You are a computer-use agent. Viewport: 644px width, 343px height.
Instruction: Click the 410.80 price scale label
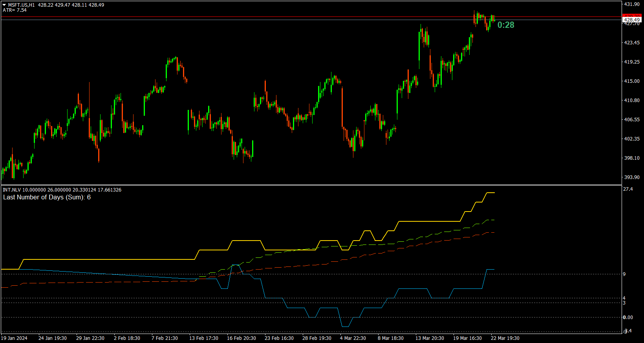click(632, 100)
